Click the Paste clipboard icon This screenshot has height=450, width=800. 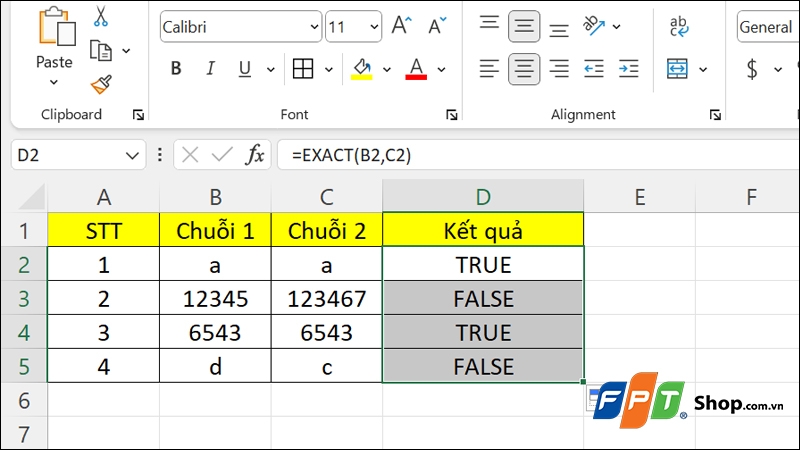[56, 27]
